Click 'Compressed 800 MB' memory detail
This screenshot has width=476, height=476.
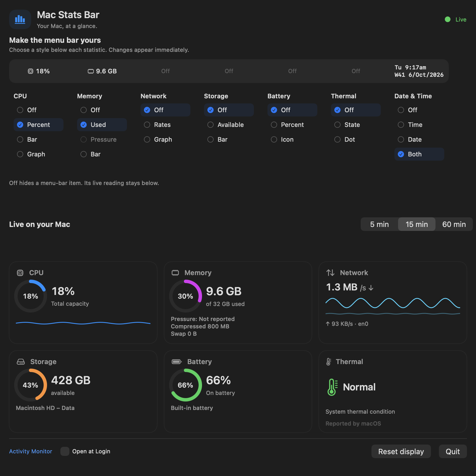(x=200, y=326)
